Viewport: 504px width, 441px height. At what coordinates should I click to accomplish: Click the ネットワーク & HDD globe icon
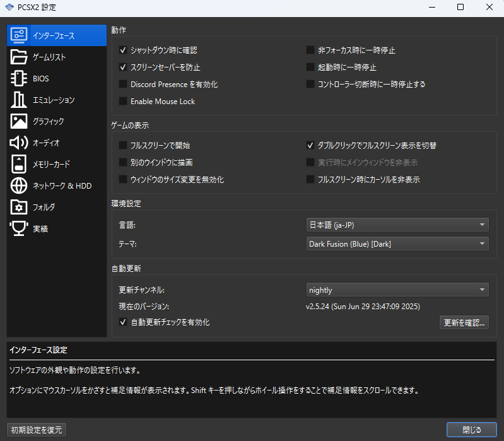(x=19, y=185)
